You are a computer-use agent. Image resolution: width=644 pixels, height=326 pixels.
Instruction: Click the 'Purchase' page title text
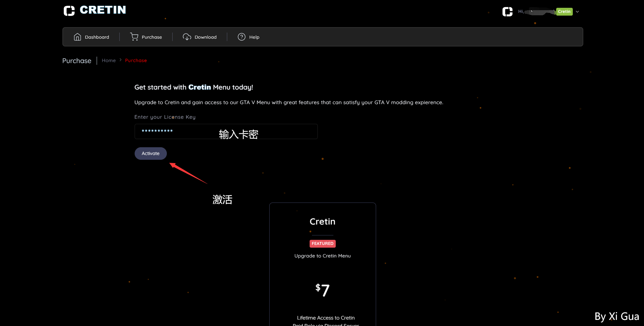77,61
